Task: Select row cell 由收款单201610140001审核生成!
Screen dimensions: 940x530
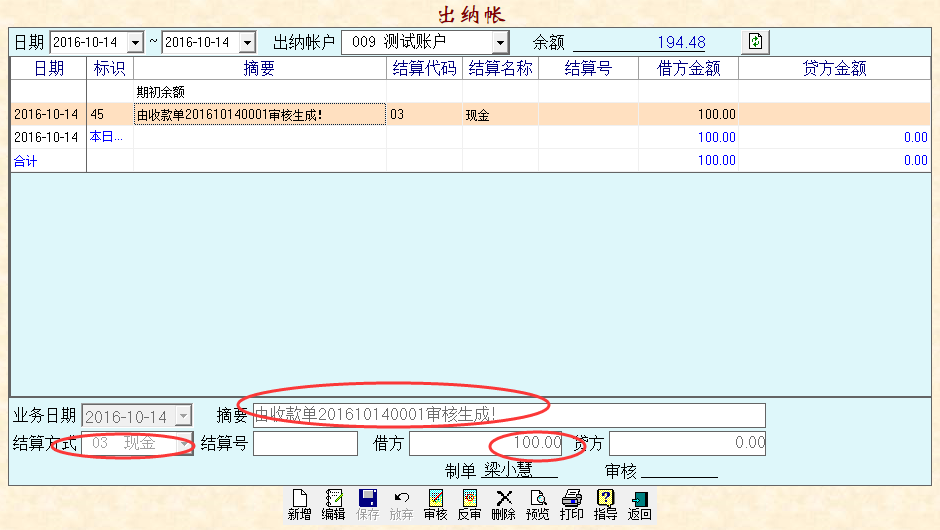Action: [x=260, y=115]
